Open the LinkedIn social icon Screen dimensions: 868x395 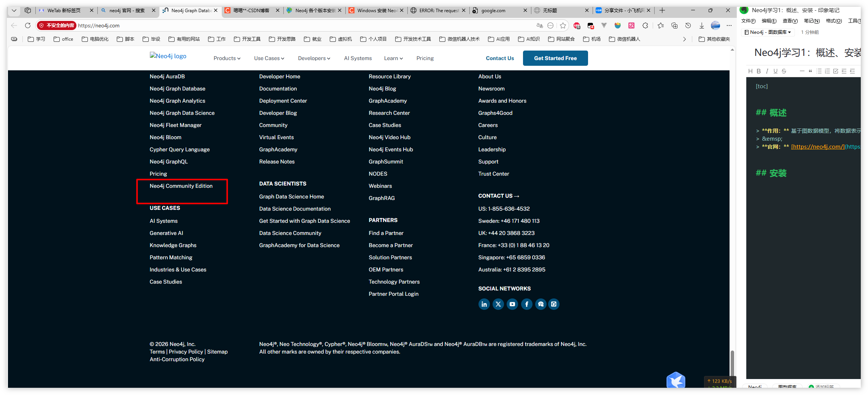[x=484, y=304]
